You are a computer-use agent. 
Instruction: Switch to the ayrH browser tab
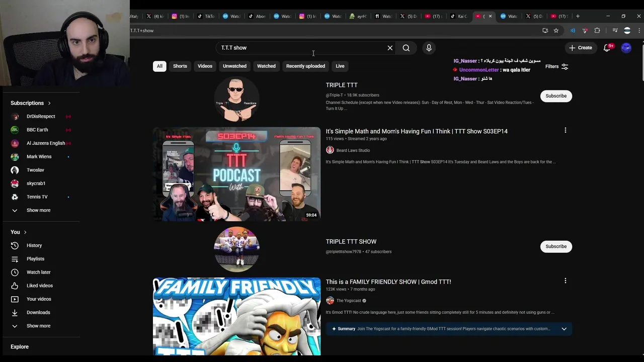tap(359, 16)
